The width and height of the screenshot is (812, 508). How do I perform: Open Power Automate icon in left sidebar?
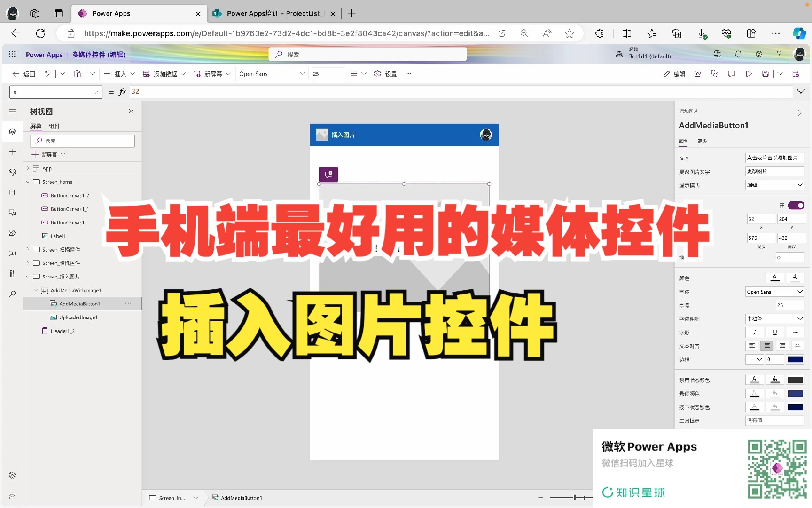tap(12, 233)
